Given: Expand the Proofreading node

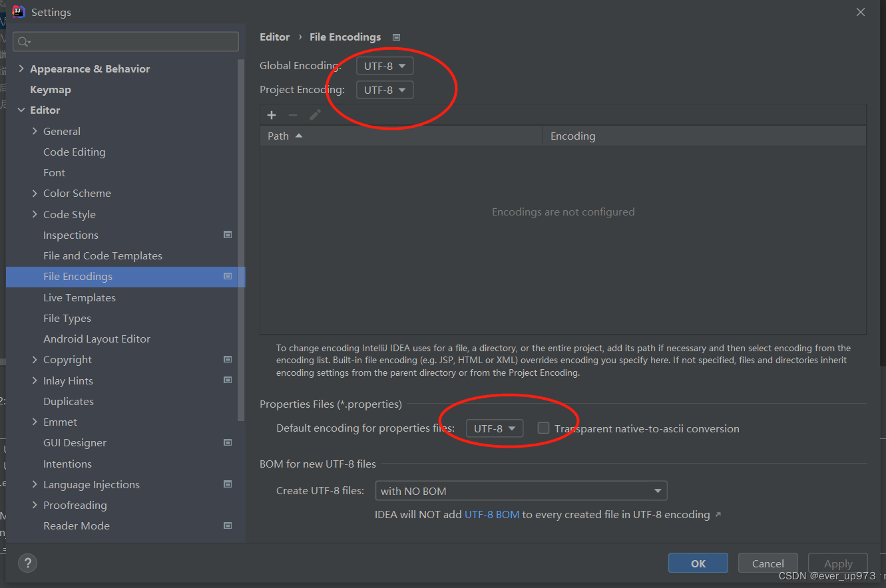Looking at the screenshot, I should coord(35,505).
